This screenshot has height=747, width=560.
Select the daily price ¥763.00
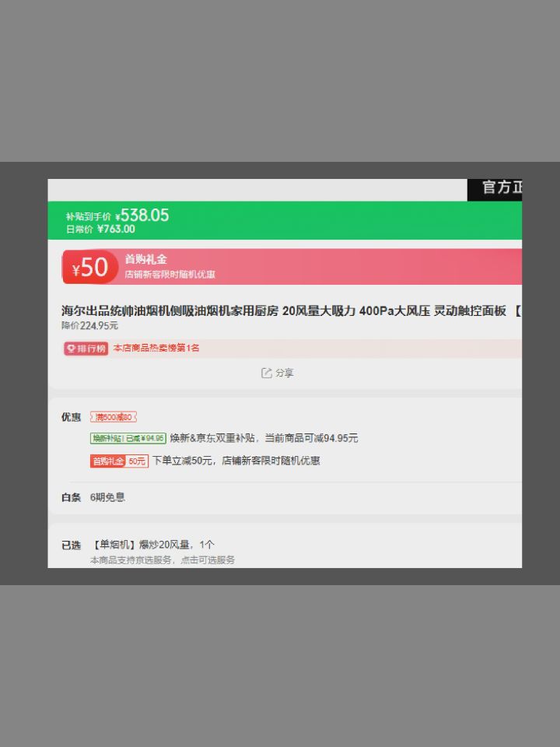116,229
